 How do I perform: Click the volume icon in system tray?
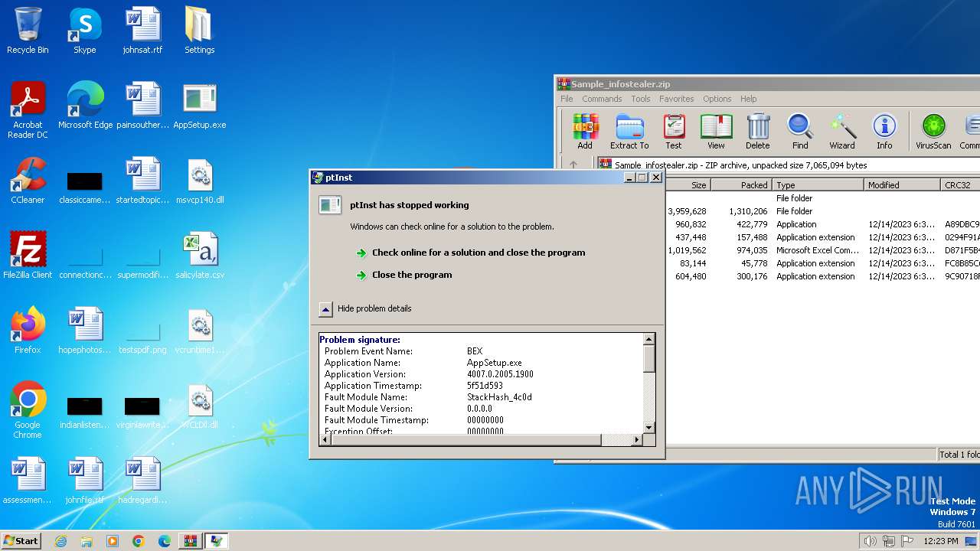(x=870, y=541)
